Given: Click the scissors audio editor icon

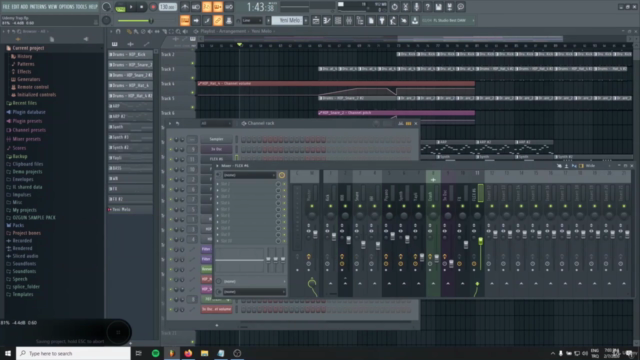Looking at the screenshot, I should 405,7.
